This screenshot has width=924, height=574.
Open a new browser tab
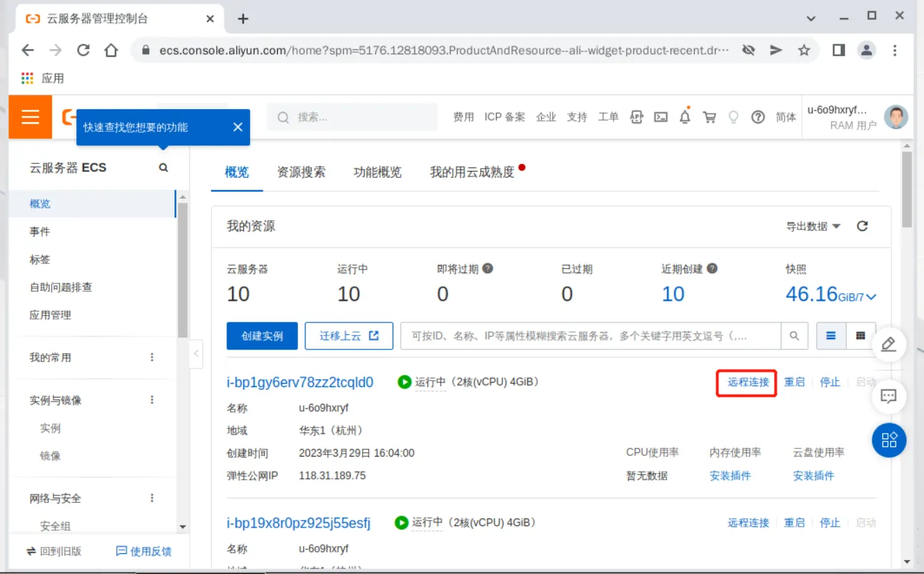click(x=242, y=19)
